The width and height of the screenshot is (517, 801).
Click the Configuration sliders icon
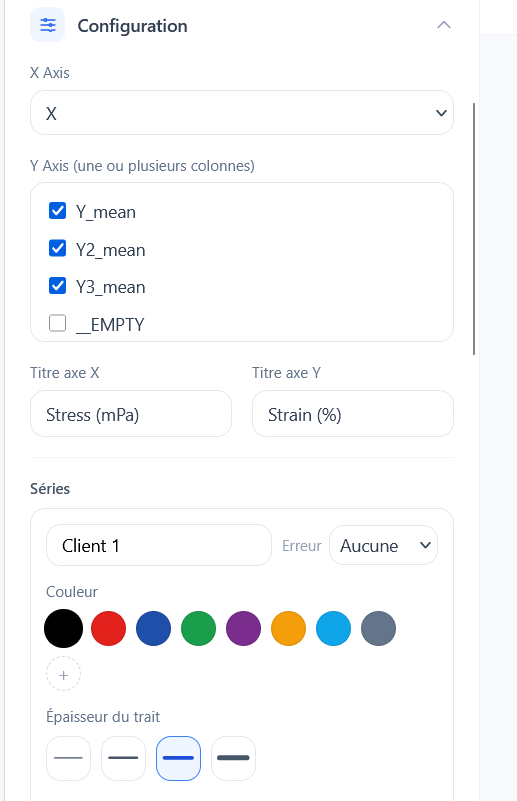coord(48,25)
